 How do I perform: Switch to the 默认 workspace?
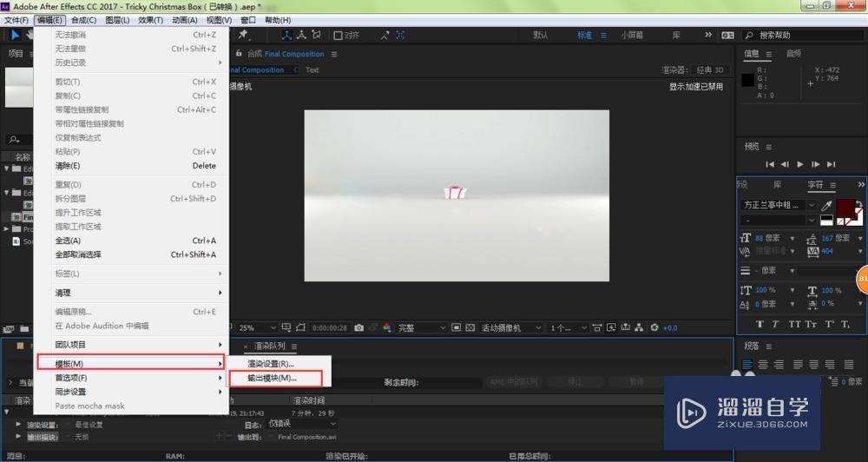(x=540, y=35)
